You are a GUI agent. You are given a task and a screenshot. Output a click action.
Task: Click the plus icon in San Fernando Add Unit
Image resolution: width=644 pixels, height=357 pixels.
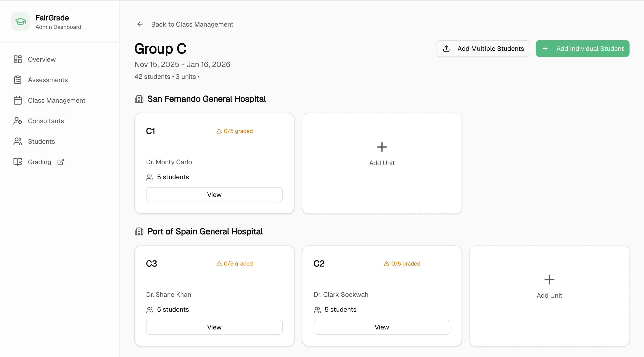pyautogui.click(x=382, y=147)
